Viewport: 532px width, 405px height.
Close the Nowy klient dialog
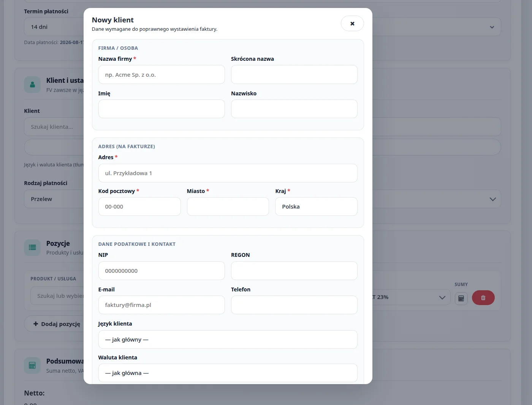click(x=352, y=24)
